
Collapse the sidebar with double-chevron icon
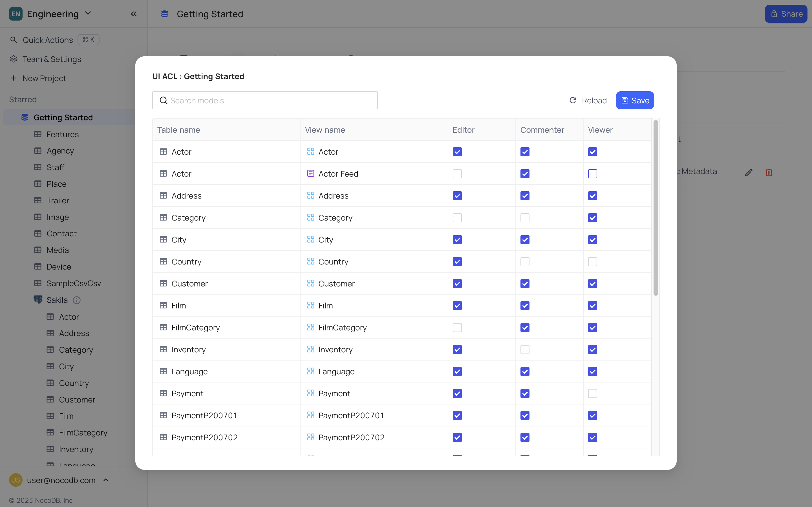coord(134,14)
